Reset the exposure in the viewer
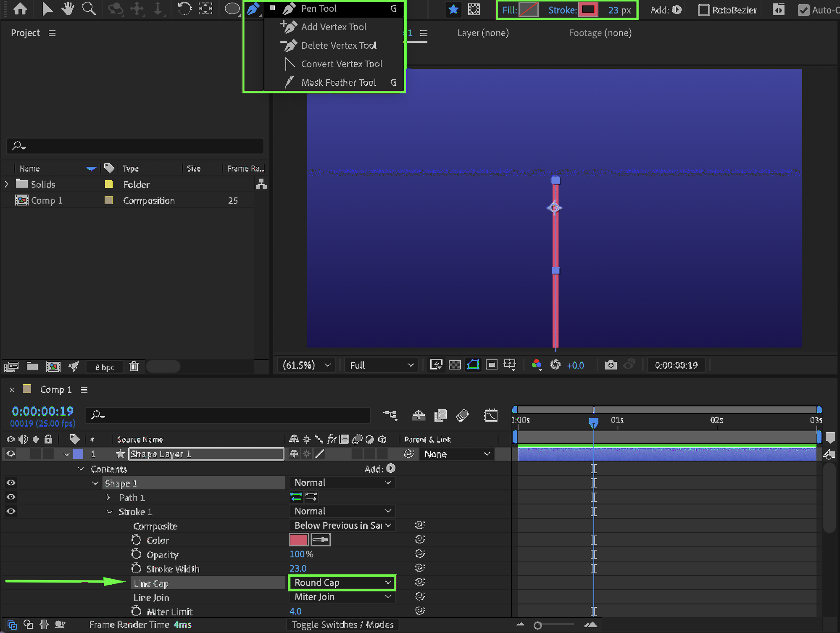840x633 pixels. coord(556,365)
